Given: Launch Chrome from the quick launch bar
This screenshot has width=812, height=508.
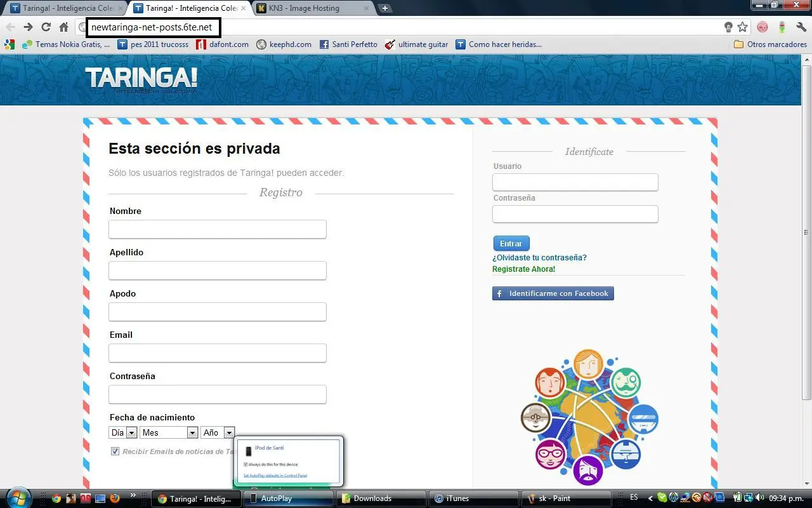Looking at the screenshot, I should 56,498.
